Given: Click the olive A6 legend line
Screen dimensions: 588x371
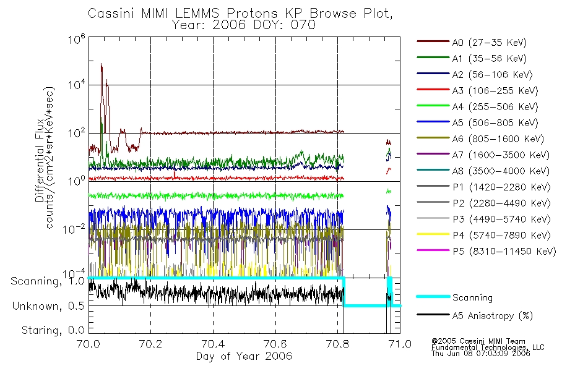Looking at the screenshot, I should coord(433,138).
